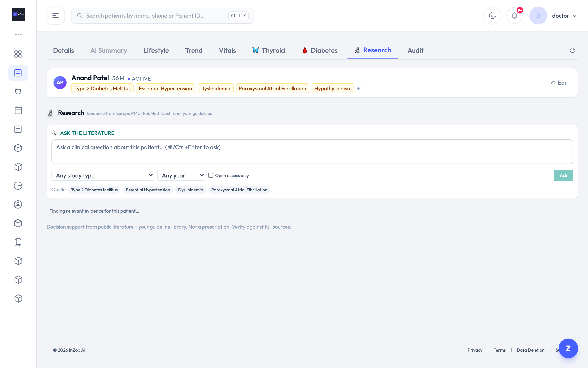588x368 pixels.
Task: Switch to the Vitals tab
Action: [x=227, y=50]
